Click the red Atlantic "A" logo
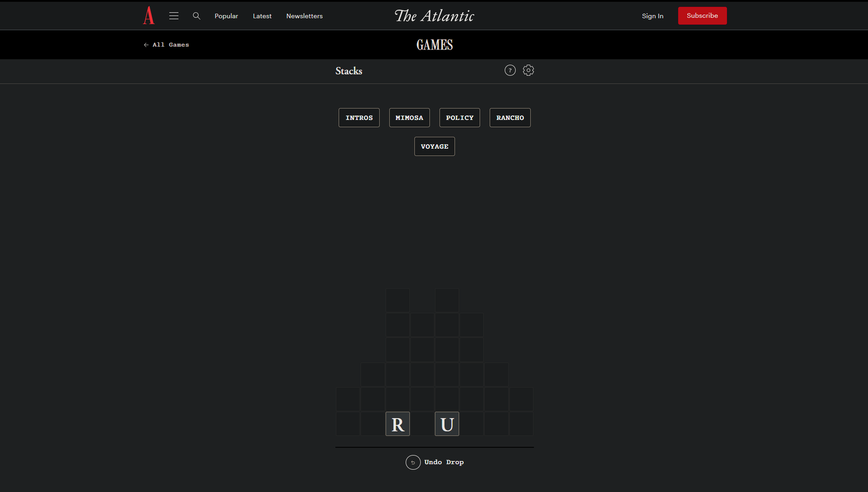 coord(149,15)
